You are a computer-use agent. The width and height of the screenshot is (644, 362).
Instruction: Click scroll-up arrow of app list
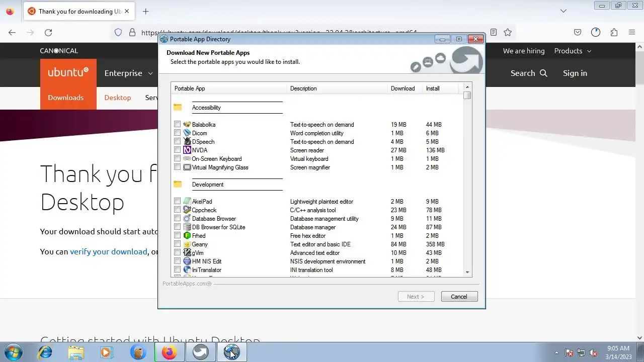(x=467, y=87)
